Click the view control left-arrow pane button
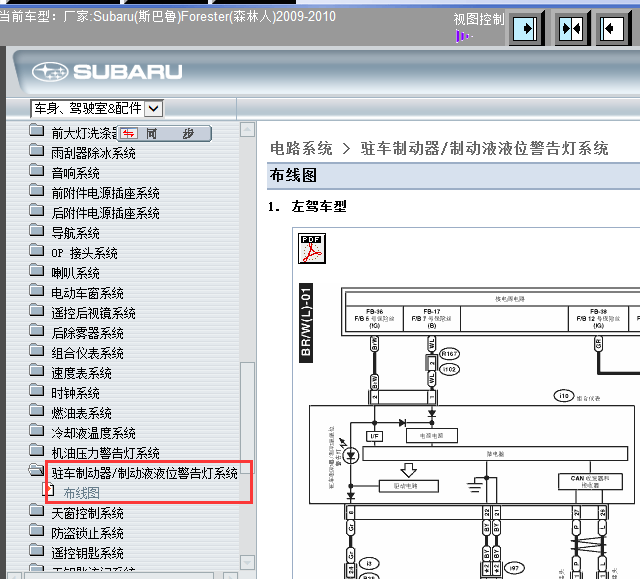 614,29
